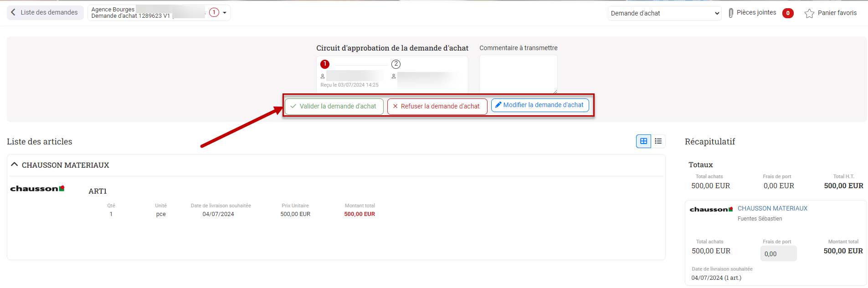Click step 2 circle in approval circuit
This screenshot has width=868, height=288.
click(x=396, y=64)
